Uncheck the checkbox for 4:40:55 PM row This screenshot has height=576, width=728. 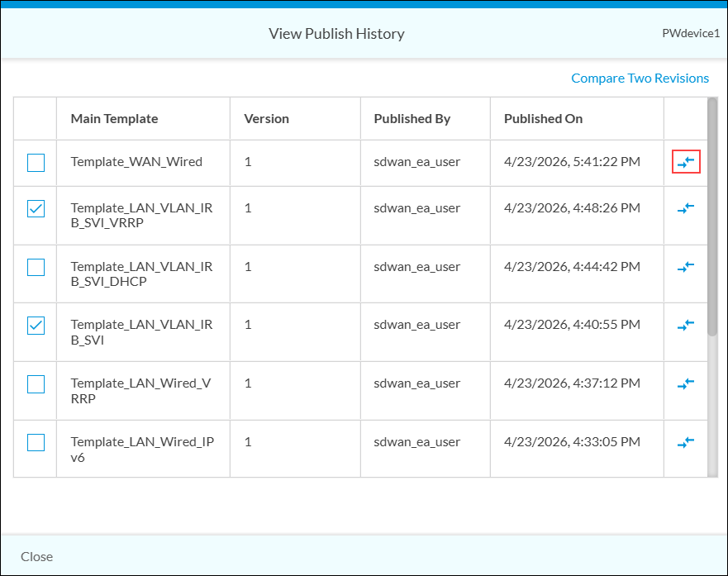(x=36, y=326)
